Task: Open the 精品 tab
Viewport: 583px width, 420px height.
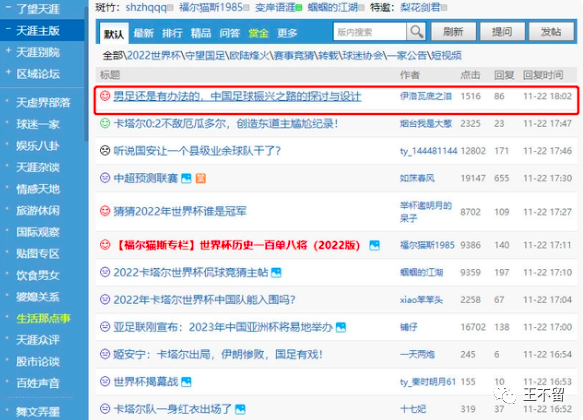Action: pos(200,33)
